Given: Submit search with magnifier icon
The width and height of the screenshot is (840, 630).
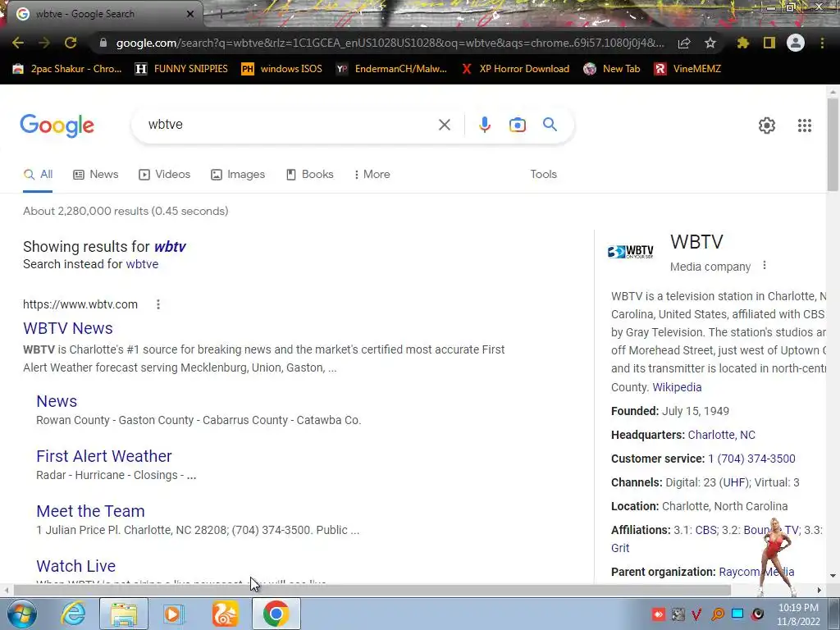Looking at the screenshot, I should pos(550,125).
